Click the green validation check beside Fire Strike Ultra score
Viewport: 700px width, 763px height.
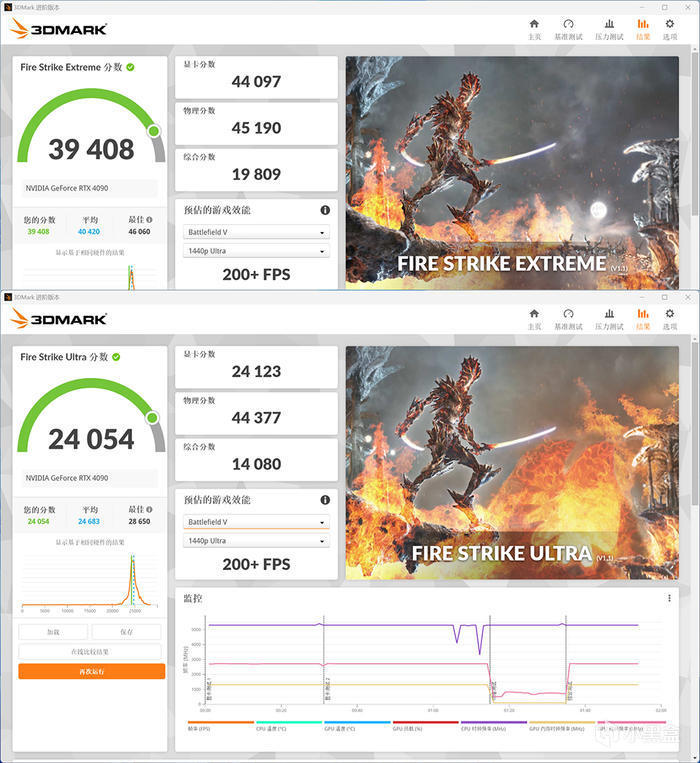click(x=116, y=357)
